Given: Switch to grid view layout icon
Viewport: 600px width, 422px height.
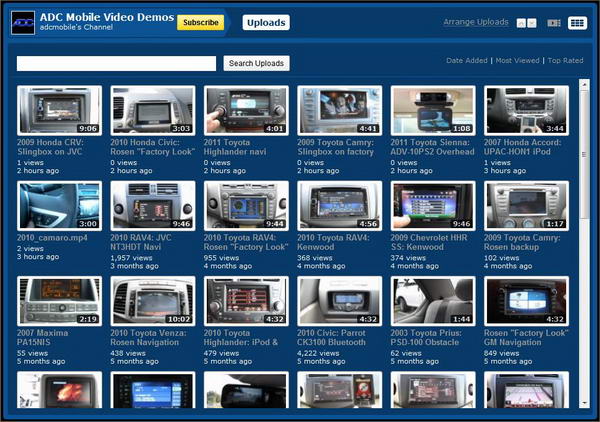Looking at the screenshot, I should pyautogui.click(x=577, y=23).
